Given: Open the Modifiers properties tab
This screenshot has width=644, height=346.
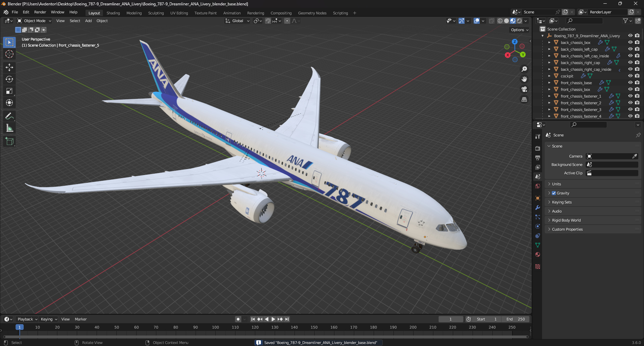Looking at the screenshot, I should tap(538, 208).
